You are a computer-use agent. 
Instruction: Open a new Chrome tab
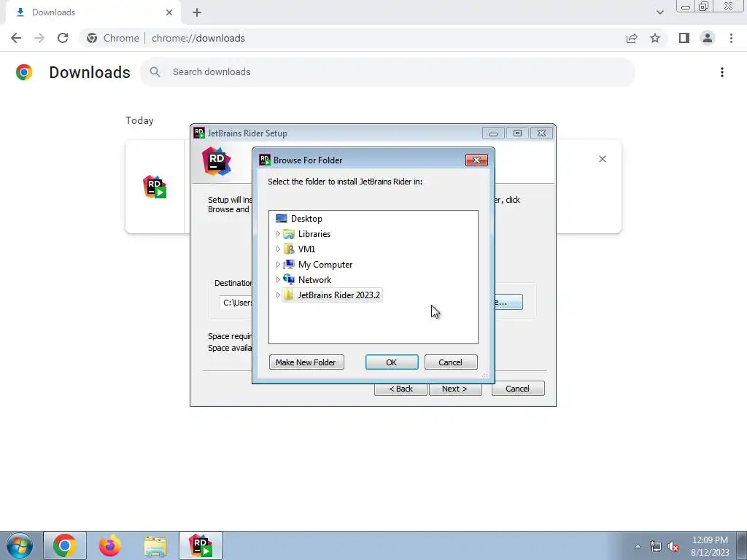[197, 12]
